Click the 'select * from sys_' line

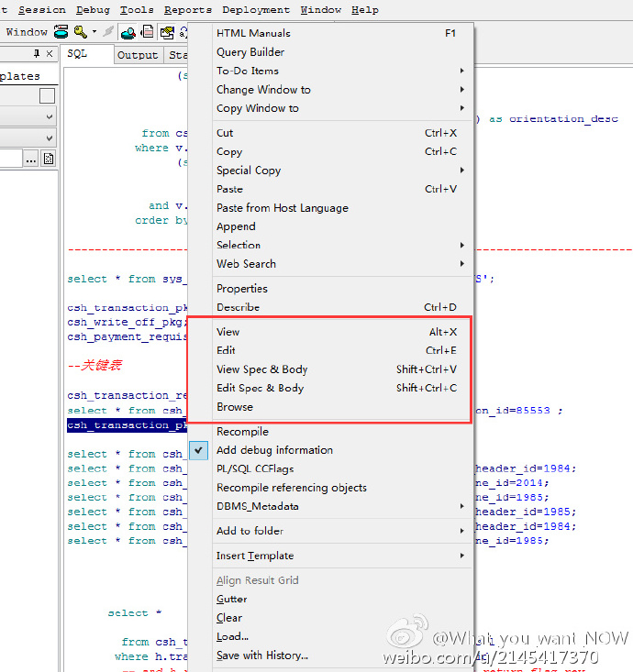[127, 279]
